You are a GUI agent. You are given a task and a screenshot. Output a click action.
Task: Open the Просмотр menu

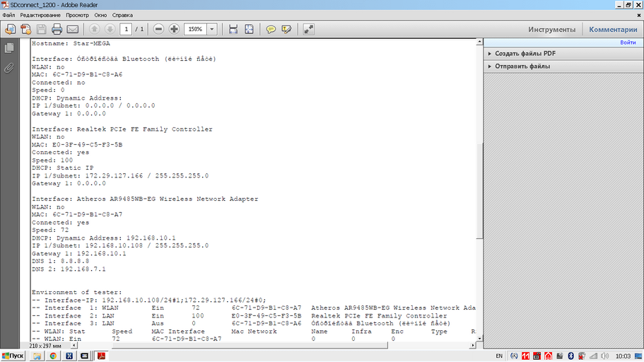click(x=77, y=16)
